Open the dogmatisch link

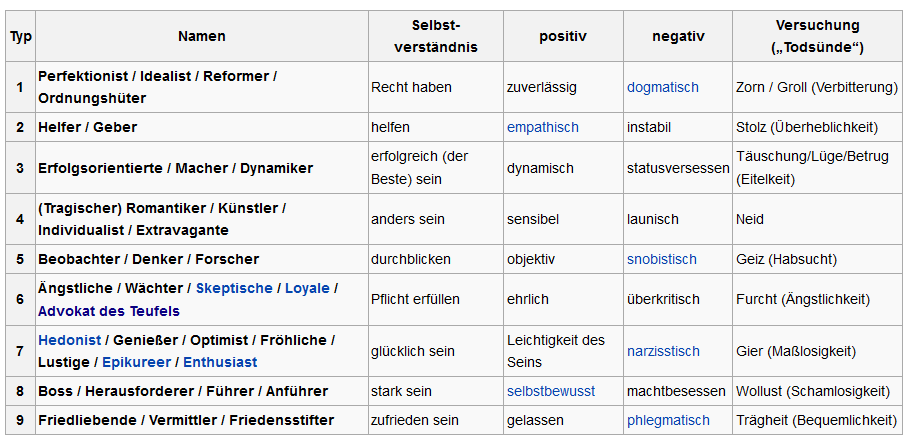[663, 87]
